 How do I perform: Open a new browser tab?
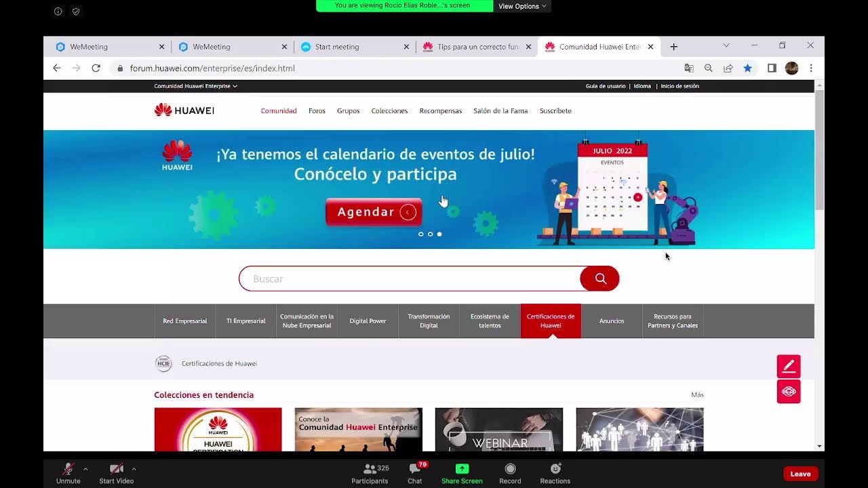(x=673, y=47)
